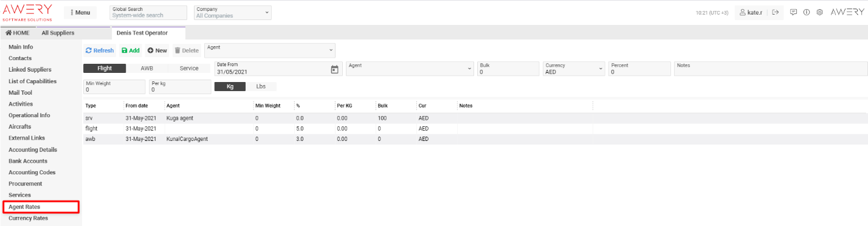
Task: Click the Percent input field
Action: 639,69
